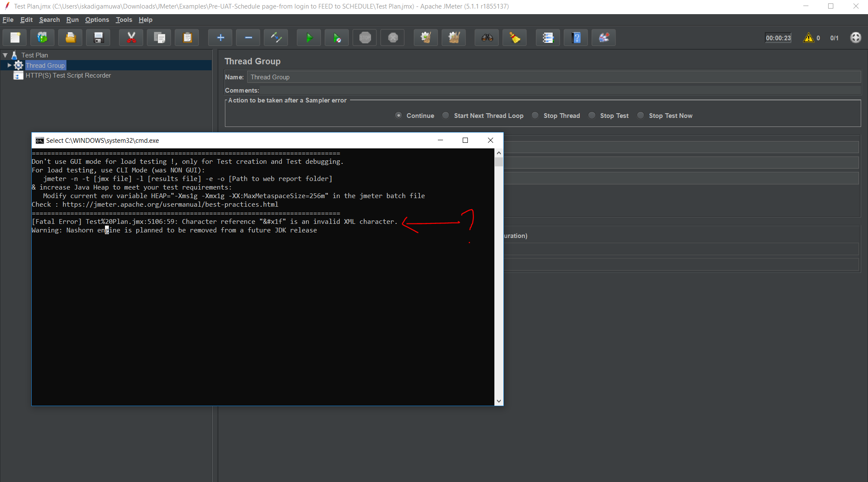The image size is (868, 482).
Task: Click the Templates icon in toolbar
Action: click(x=42, y=38)
